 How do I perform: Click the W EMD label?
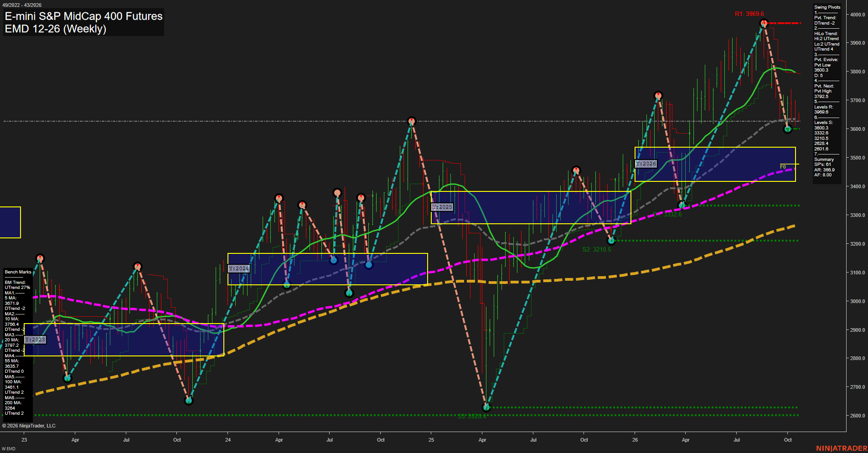9,449
